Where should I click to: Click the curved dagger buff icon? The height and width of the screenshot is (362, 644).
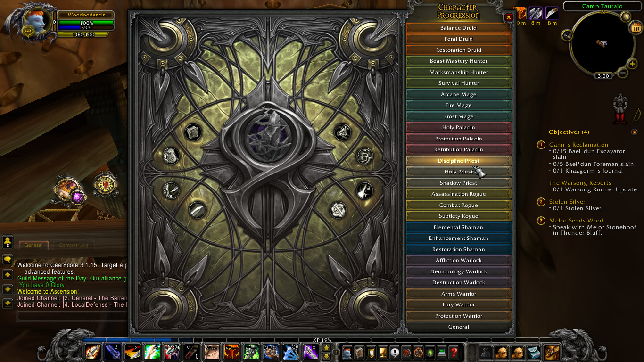(x=552, y=13)
